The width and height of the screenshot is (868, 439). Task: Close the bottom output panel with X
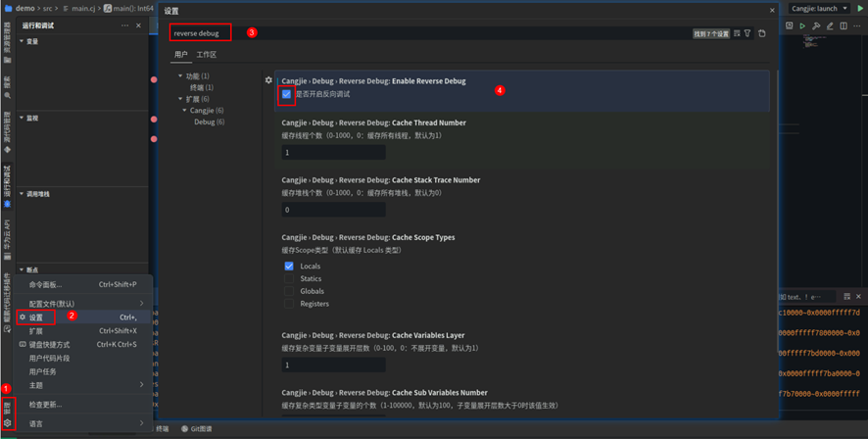858,297
